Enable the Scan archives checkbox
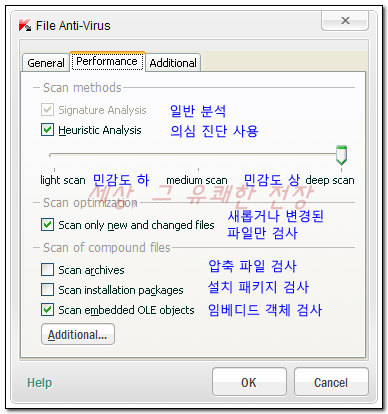This screenshot has width=388, height=414. pos(47,270)
